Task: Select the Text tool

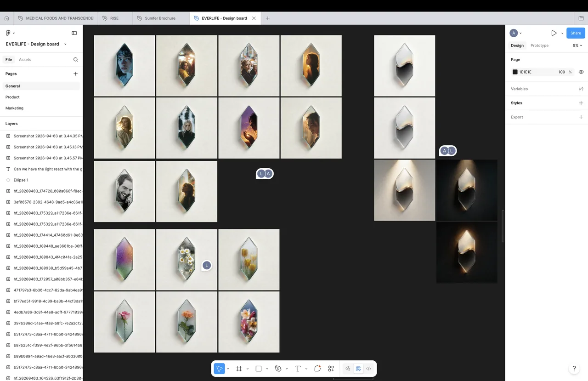Action: 298,369
